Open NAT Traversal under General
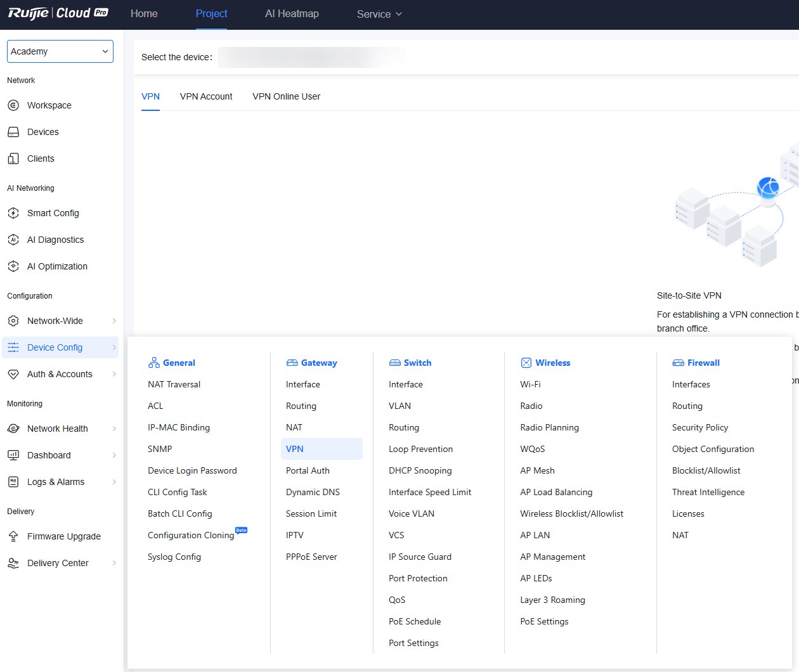Viewport: 799px width, 672px height. [x=174, y=384]
